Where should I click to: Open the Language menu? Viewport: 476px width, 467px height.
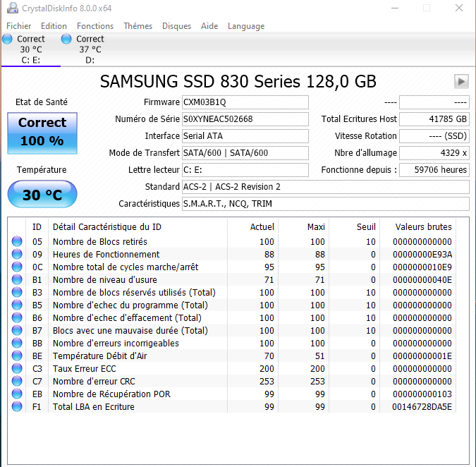point(246,26)
